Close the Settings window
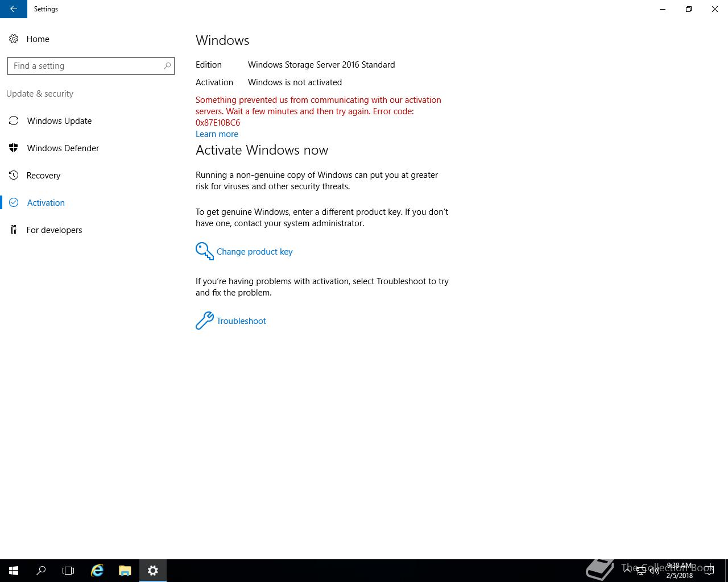728x582 pixels. pos(715,9)
